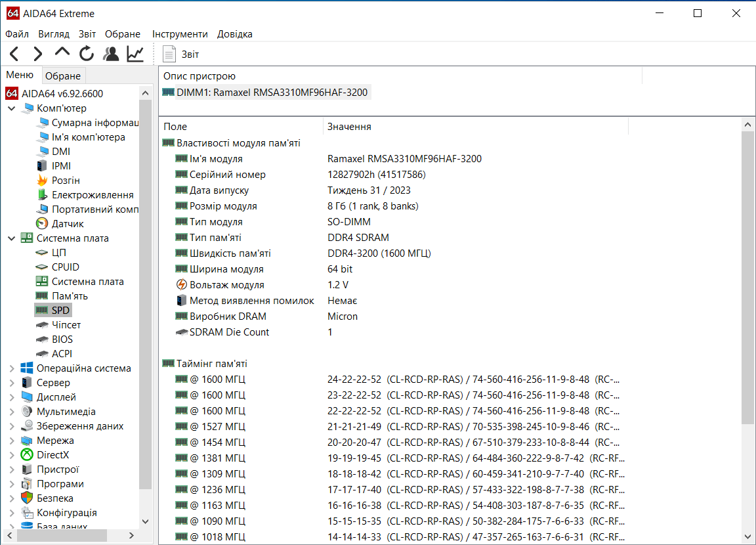Click the speaker icon beside Мультимедіа

pyautogui.click(x=27, y=412)
